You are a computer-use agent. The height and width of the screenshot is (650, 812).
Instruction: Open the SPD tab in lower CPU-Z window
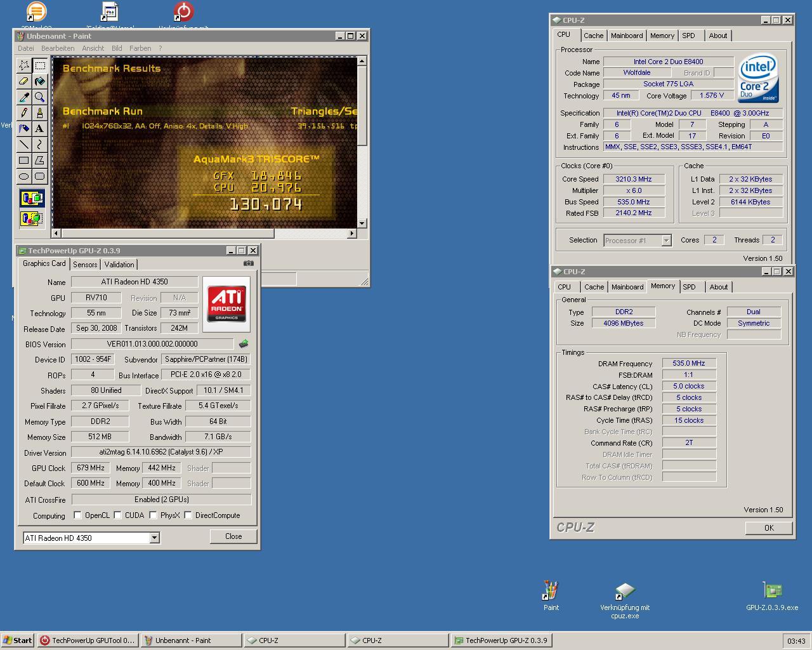[689, 287]
